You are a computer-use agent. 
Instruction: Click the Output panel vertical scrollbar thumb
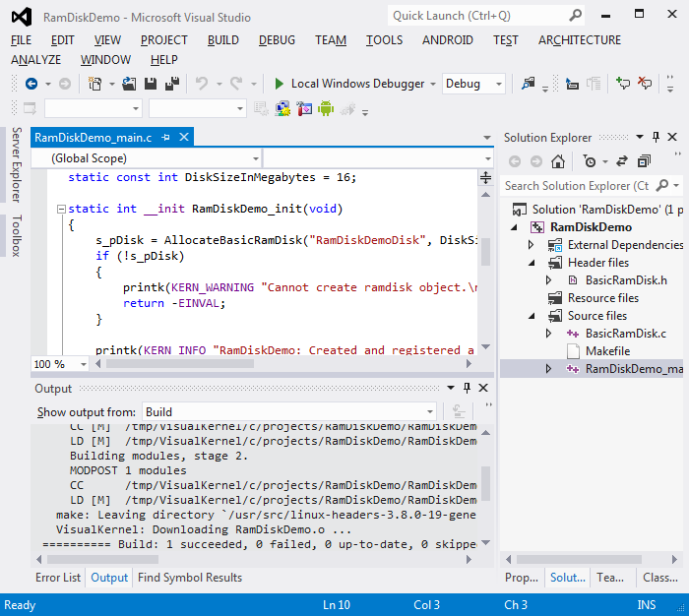485,483
